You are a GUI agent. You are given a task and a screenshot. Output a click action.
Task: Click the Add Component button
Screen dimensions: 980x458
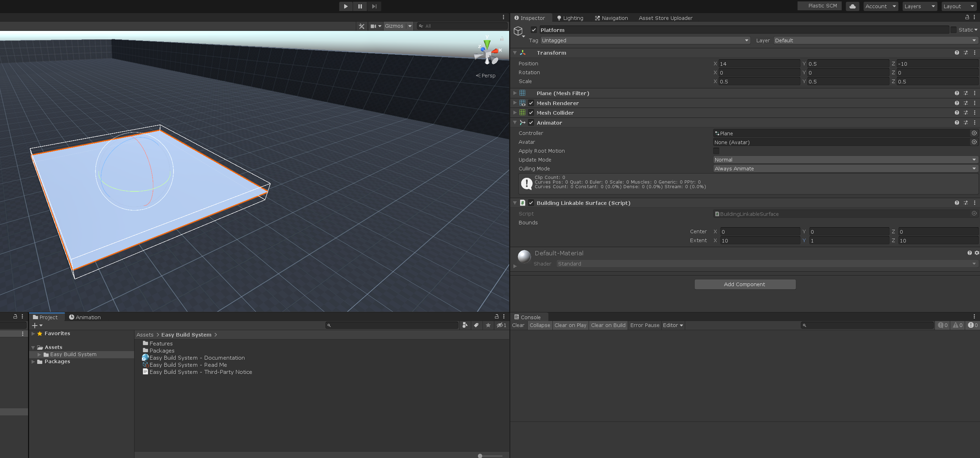(744, 284)
